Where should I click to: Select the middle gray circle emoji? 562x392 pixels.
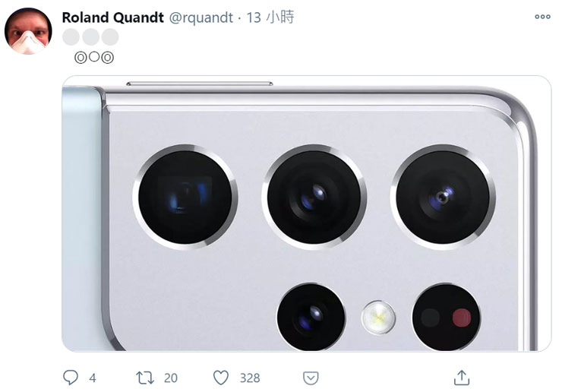coord(90,37)
